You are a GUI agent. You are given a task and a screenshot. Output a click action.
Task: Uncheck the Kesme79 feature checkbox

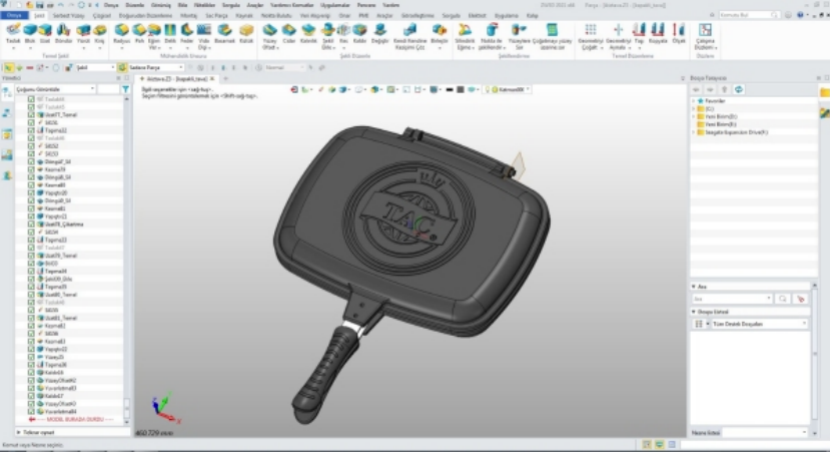tap(32, 169)
